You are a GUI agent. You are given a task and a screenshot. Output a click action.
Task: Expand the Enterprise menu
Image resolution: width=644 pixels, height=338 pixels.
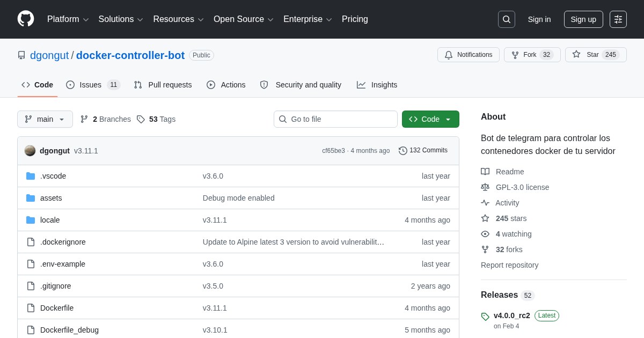[x=308, y=19]
